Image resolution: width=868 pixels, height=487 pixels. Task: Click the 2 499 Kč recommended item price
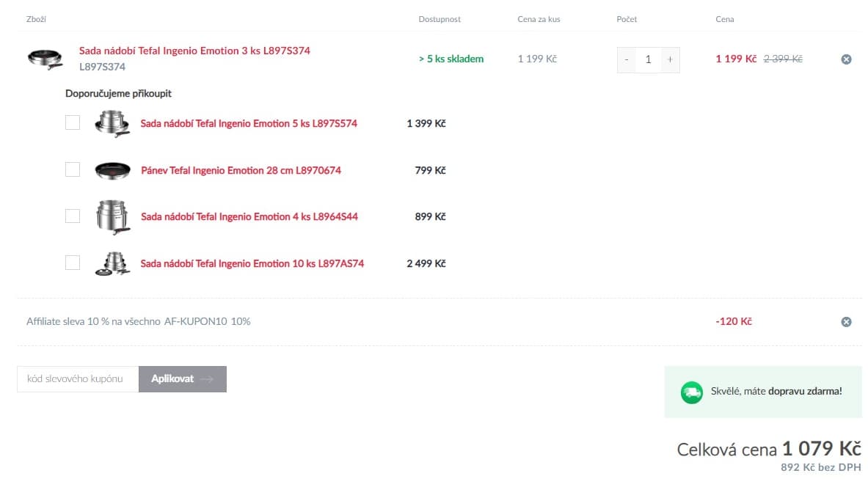[426, 264]
